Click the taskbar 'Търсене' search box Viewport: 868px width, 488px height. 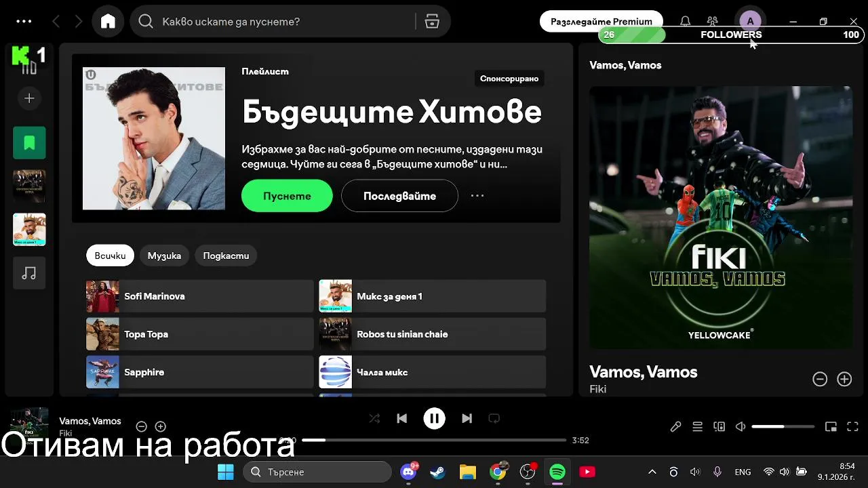317,472
